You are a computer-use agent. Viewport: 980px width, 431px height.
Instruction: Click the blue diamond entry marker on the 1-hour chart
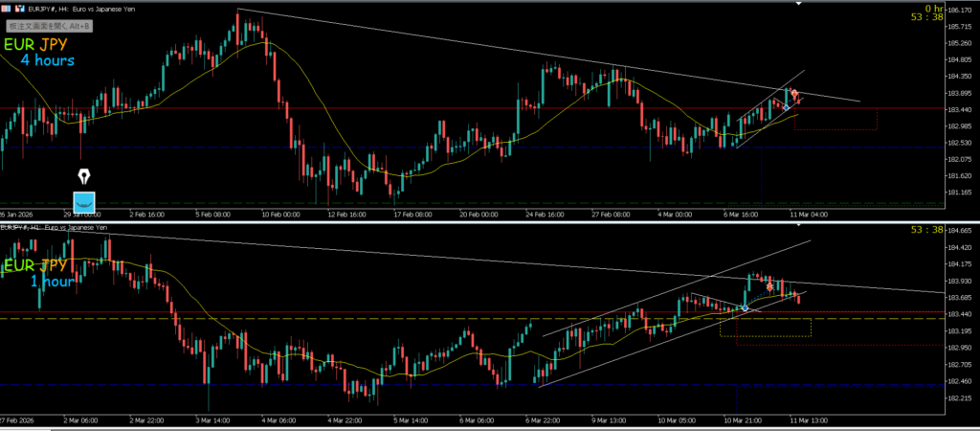point(746,307)
